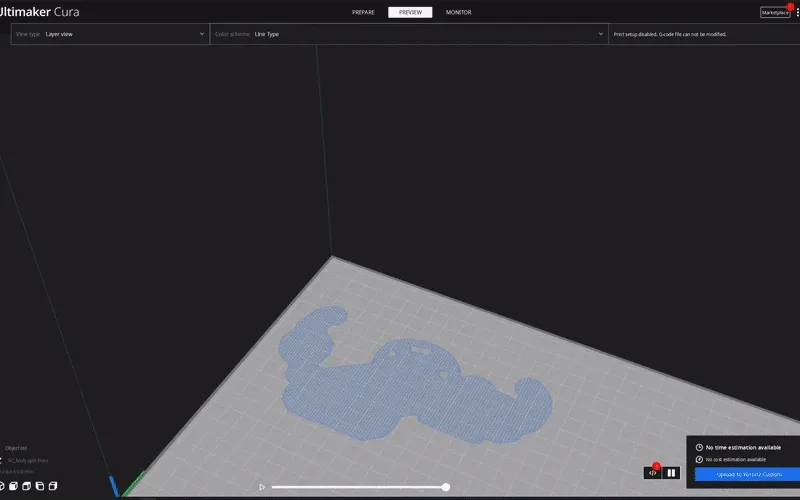Click the clock time estimation icon
The width and height of the screenshot is (800, 500).
click(x=699, y=447)
